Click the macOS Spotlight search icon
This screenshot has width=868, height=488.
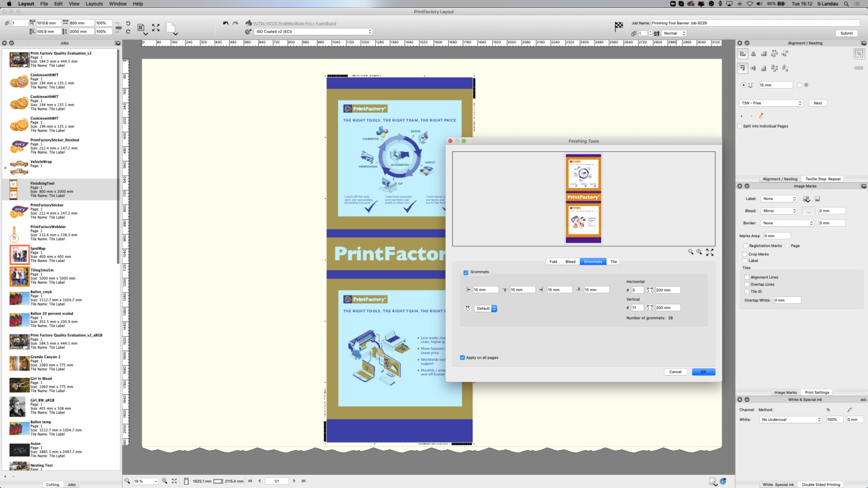[x=846, y=3]
